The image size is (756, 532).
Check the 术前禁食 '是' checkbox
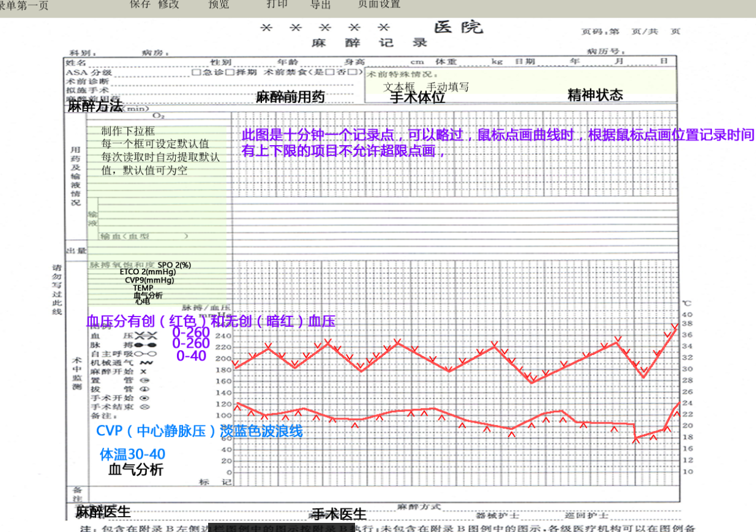tap(329, 72)
